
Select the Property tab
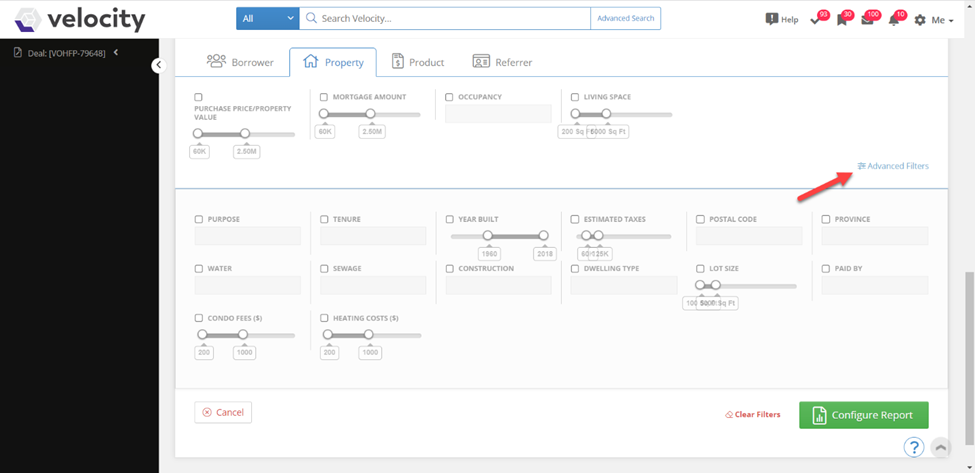tap(333, 62)
